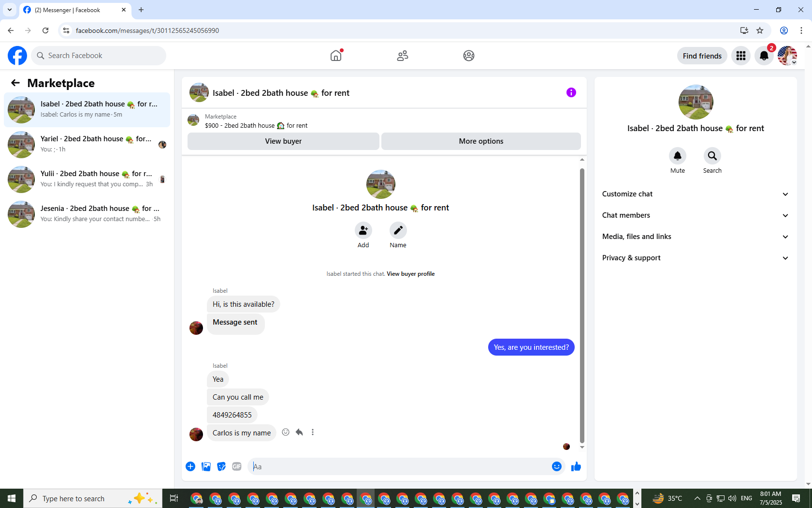Open Yariel's conversation in the list
Image resolution: width=812 pixels, height=508 pixels.
(87, 145)
